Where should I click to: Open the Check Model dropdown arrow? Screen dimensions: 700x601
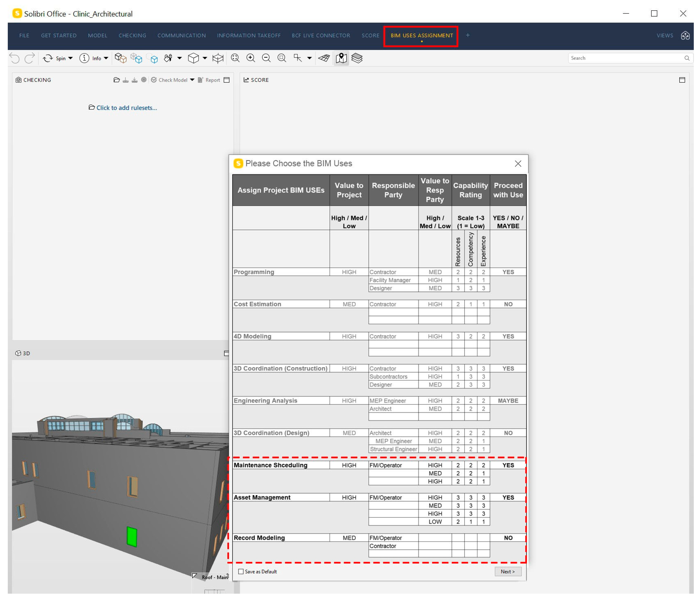tap(192, 80)
